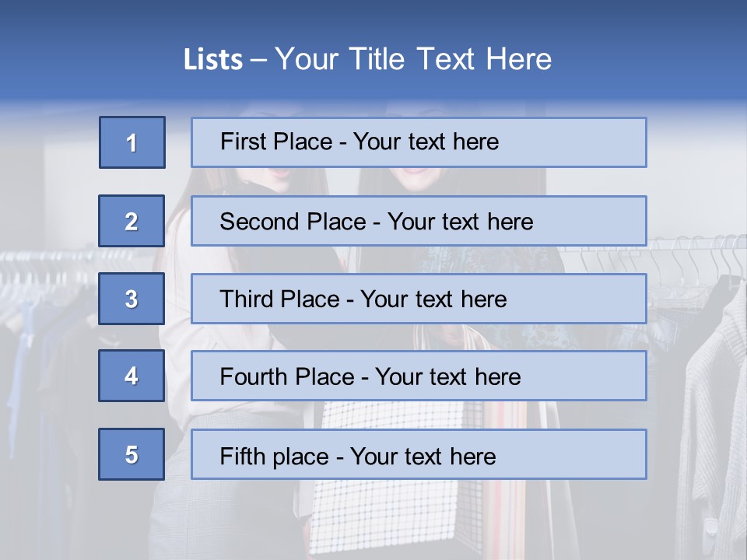Click the words 'Fifth place' in last bar

pos(275,456)
